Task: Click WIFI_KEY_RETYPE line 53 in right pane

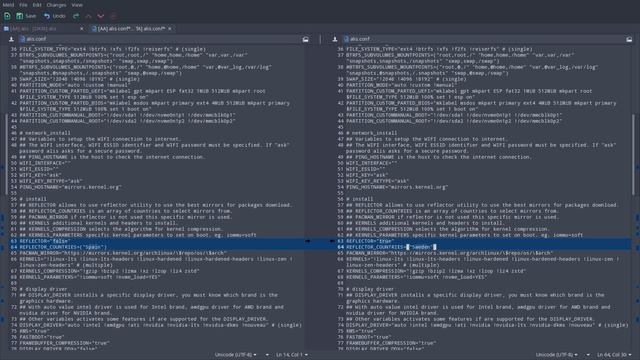Action: (x=378, y=181)
